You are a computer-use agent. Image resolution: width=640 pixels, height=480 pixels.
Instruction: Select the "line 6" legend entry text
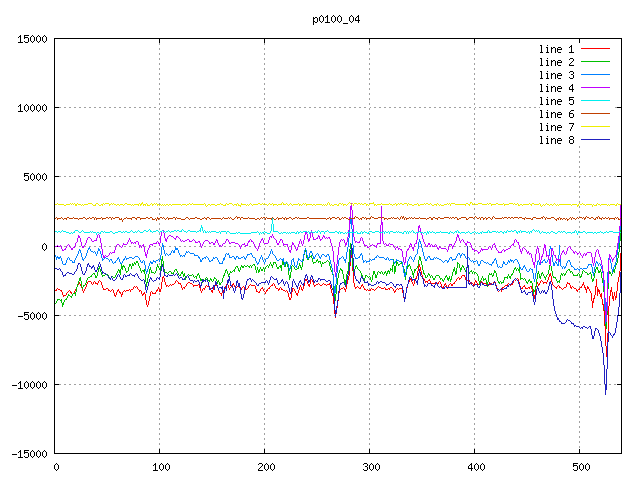click(x=556, y=114)
